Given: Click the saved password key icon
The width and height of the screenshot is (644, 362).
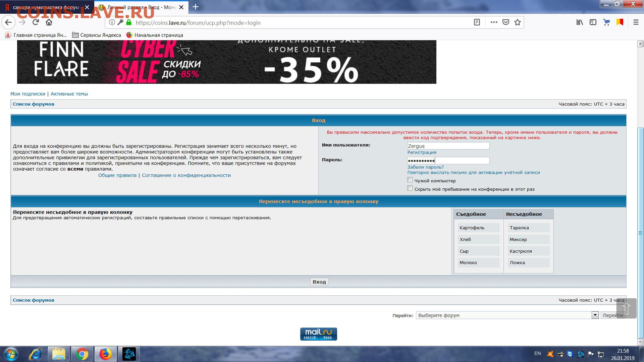Looking at the screenshot, I should [120, 22].
